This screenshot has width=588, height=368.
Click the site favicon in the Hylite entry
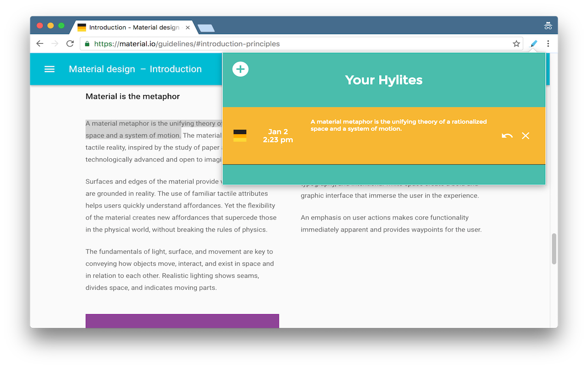pos(240,136)
